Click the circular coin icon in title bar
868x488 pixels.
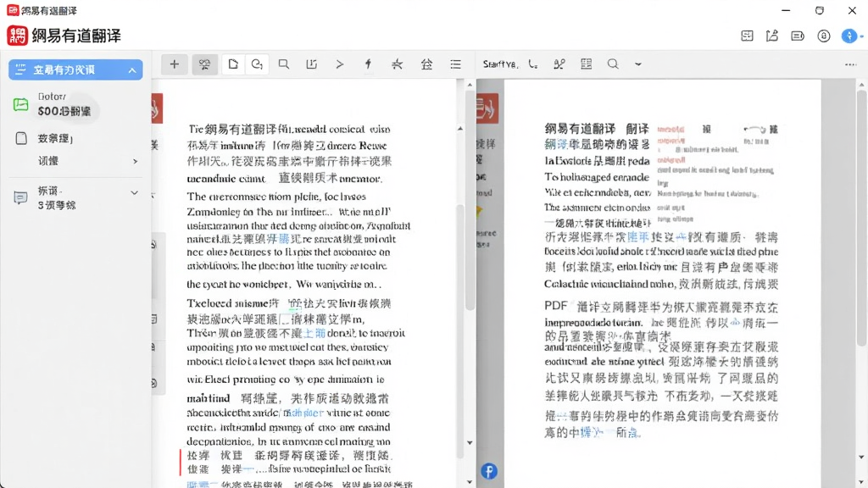pos(824,36)
